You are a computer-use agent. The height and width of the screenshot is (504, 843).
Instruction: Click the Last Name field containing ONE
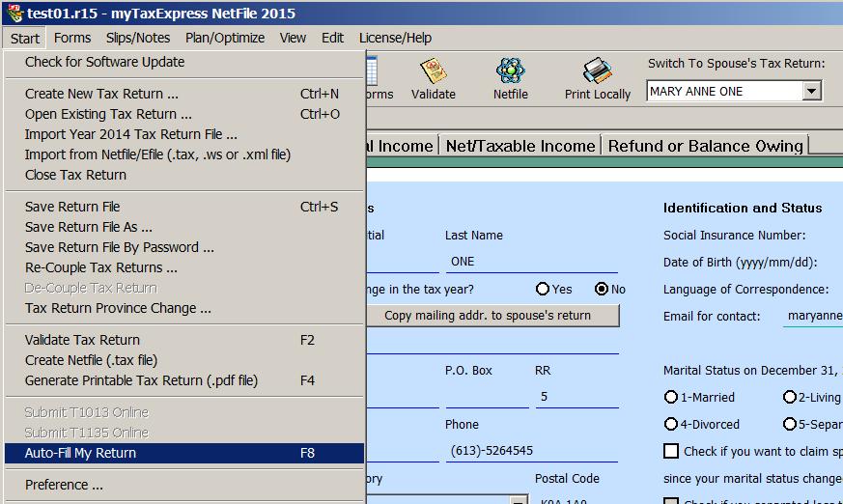point(531,262)
